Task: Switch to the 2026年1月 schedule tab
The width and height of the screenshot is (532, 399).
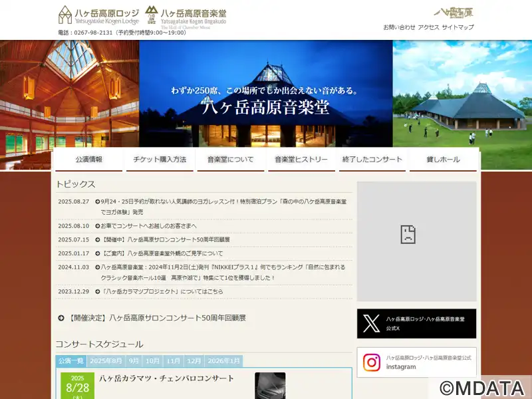Action: 224,361
